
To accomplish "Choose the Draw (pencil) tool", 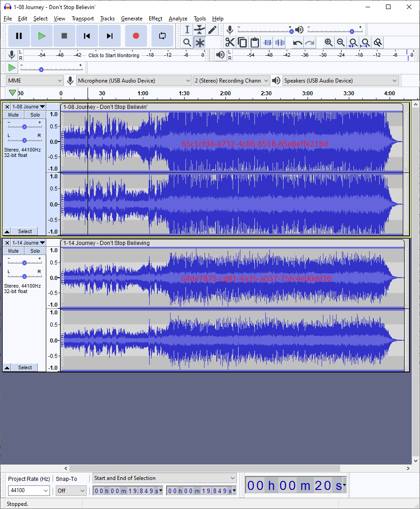I will (x=212, y=30).
